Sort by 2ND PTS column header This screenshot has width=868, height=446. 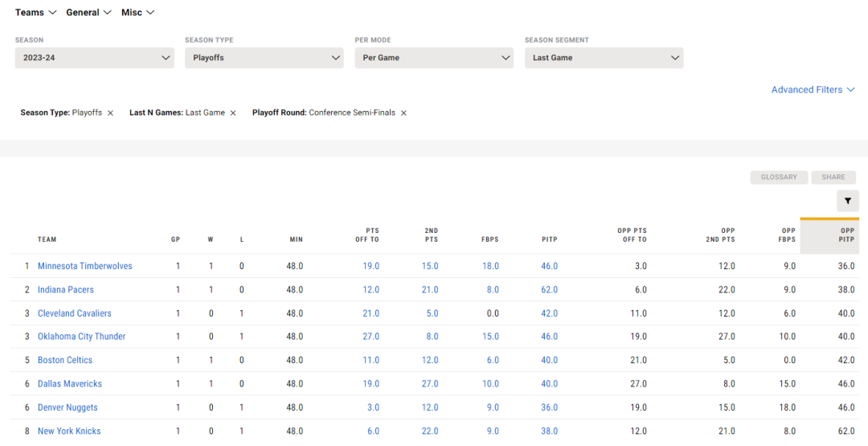pos(431,235)
